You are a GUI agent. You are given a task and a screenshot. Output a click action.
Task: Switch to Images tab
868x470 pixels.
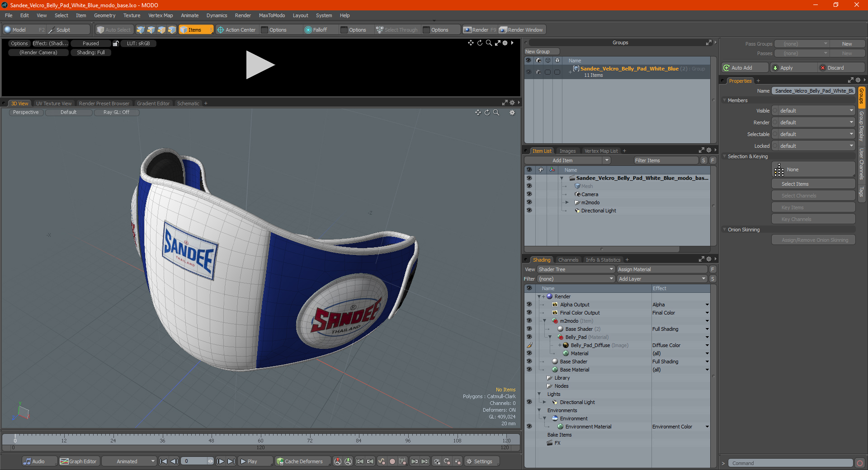[567, 151]
